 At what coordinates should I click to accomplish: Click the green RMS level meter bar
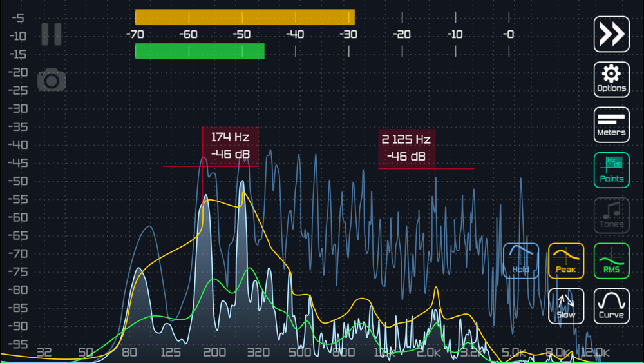tap(200, 52)
